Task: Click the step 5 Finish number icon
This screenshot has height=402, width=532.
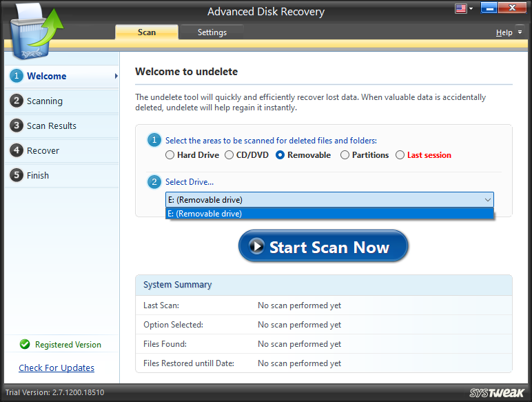Action: coord(17,175)
